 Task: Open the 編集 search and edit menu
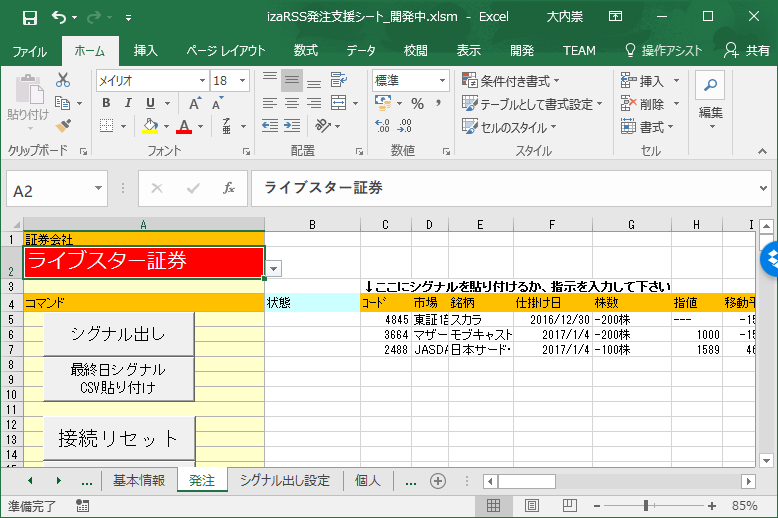[x=711, y=99]
